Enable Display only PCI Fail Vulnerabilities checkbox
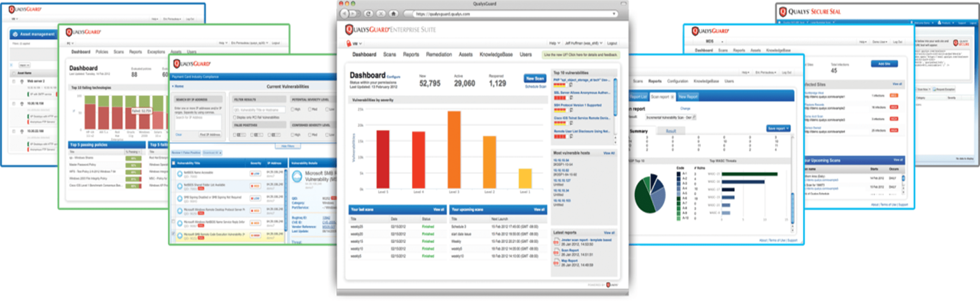 [235, 118]
